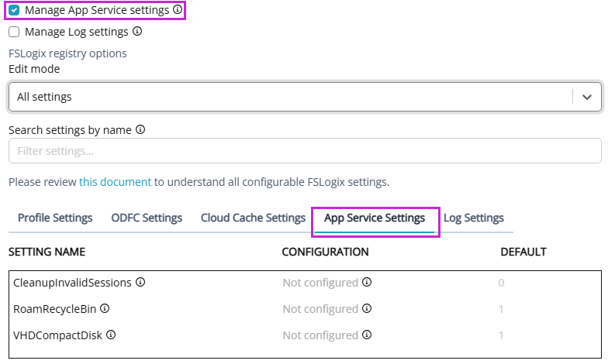Select the Cloud Cache Settings tab
This screenshot has width=608, height=364.
click(253, 218)
